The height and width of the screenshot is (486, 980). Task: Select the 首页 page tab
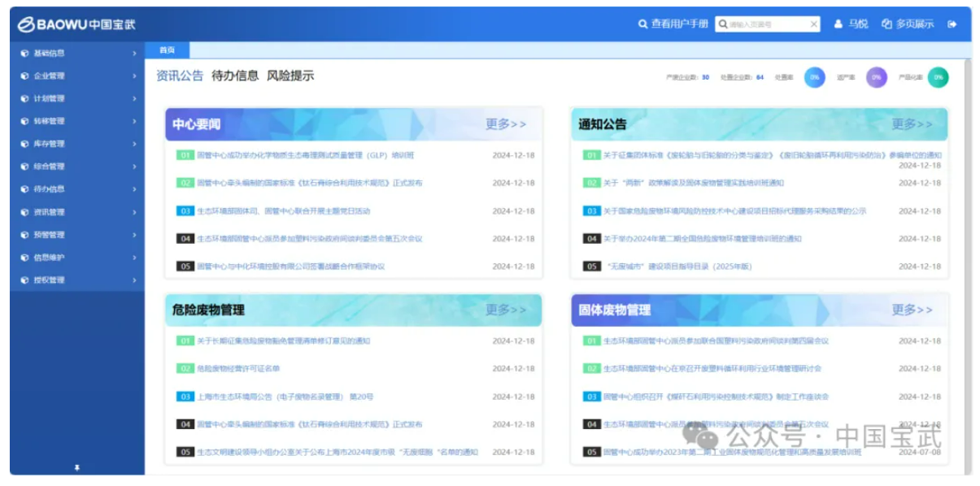[167, 50]
